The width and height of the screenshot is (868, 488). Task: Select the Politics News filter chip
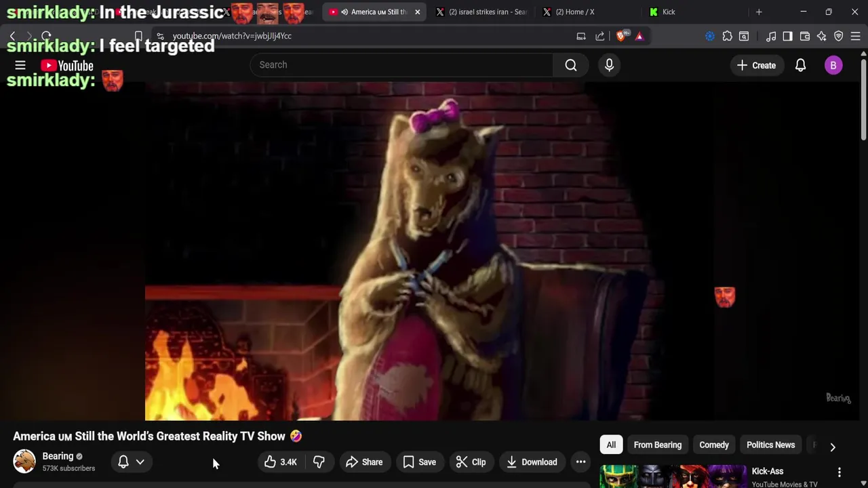pos(770,445)
